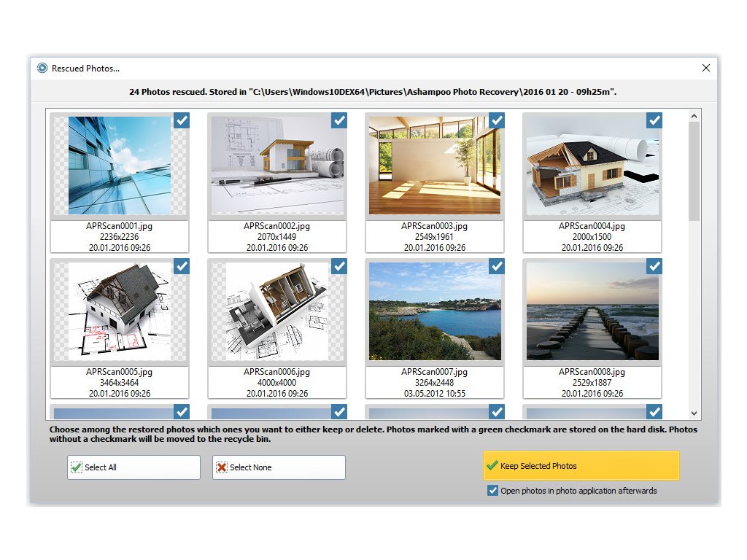Click the APRScan0003.jpg file name
The height and width of the screenshot is (560, 747).
point(435,226)
